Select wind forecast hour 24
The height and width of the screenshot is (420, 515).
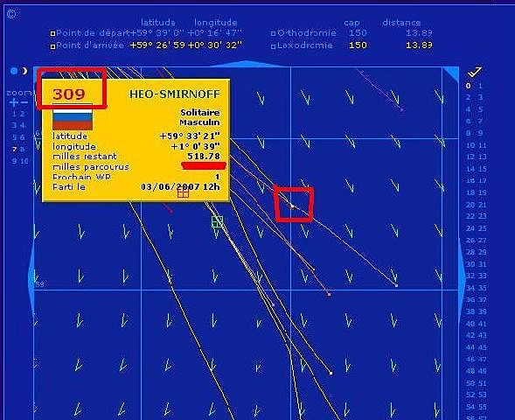pyautogui.click(x=470, y=228)
